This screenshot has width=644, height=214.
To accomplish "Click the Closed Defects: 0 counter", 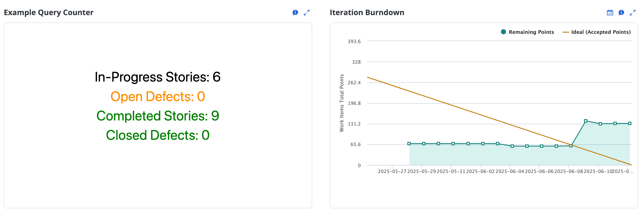I will coord(158,135).
